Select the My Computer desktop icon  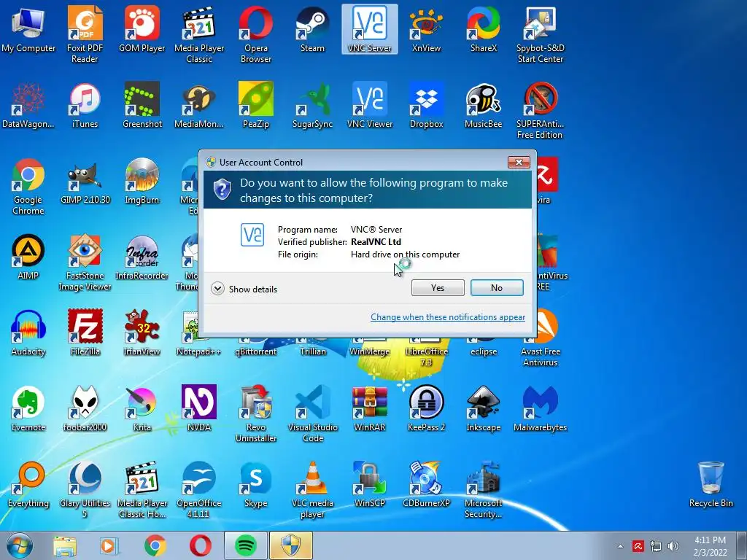click(28, 29)
